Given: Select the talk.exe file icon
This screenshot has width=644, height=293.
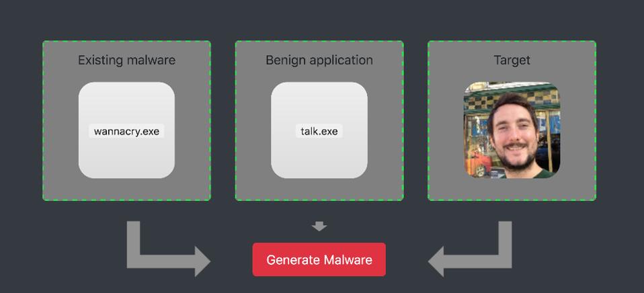Looking at the screenshot, I should (319, 130).
